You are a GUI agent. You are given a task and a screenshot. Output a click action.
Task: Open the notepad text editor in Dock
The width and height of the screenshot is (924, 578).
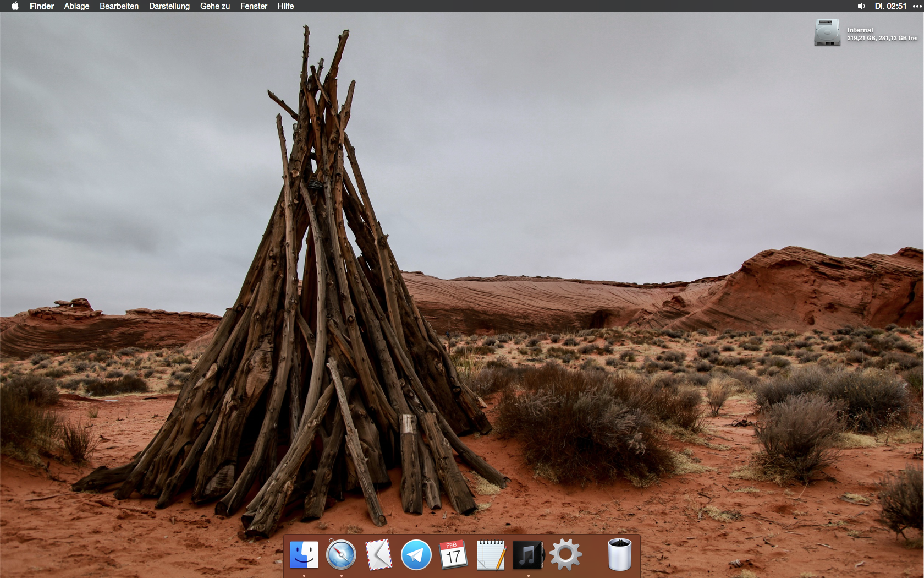(491, 554)
